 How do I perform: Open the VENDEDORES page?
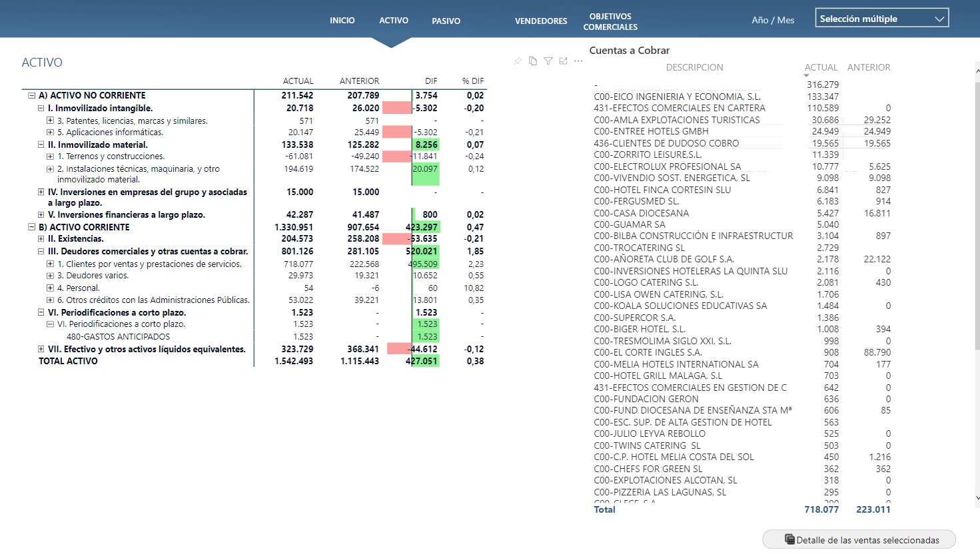tap(540, 21)
